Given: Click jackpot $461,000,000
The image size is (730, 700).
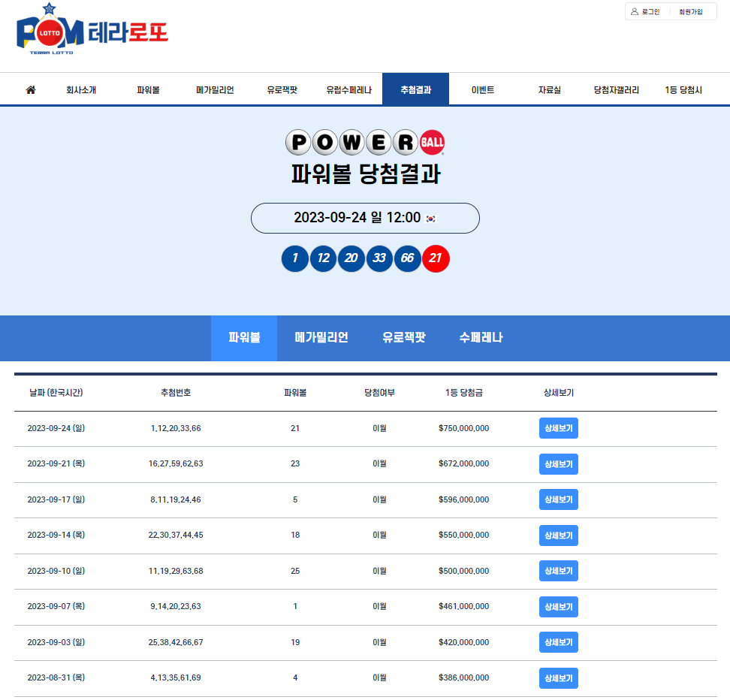Looking at the screenshot, I should pyautogui.click(x=463, y=606).
